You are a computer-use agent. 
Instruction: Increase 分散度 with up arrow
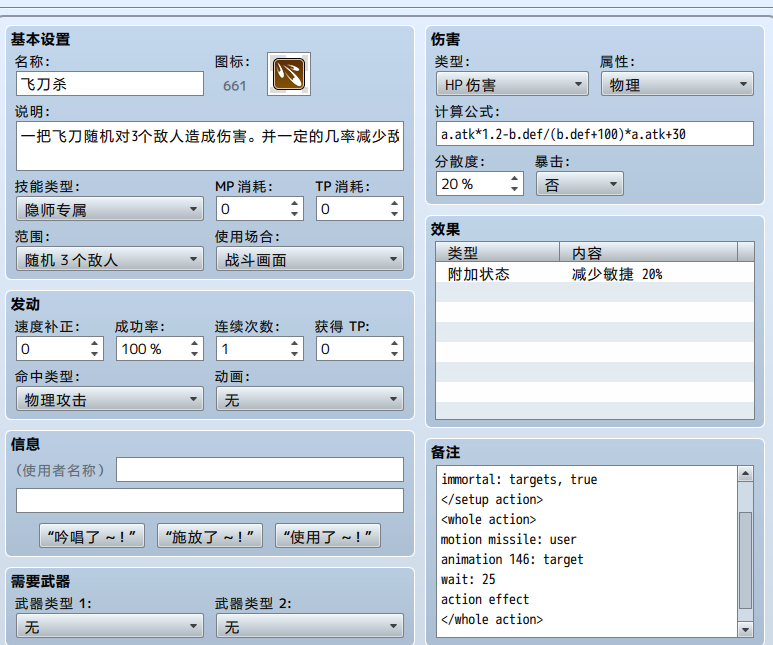click(x=514, y=178)
